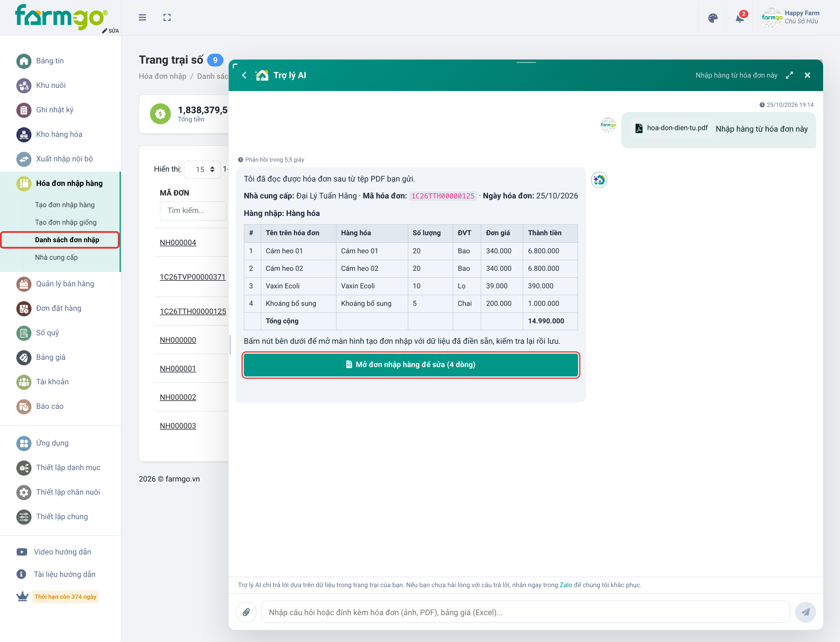Image resolution: width=840 pixels, height=642 pixels.
Task: Open the Khu nuôi sidebar icon
Action: 24,86
